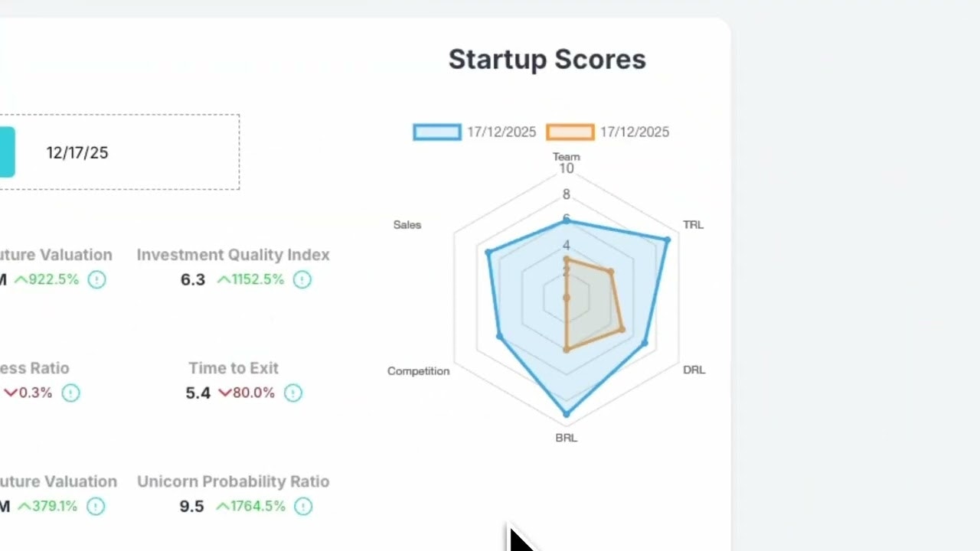Click the info icon beside Time to Exit
The width and height of the screenshot is (980, 551).
click(293, 393)
